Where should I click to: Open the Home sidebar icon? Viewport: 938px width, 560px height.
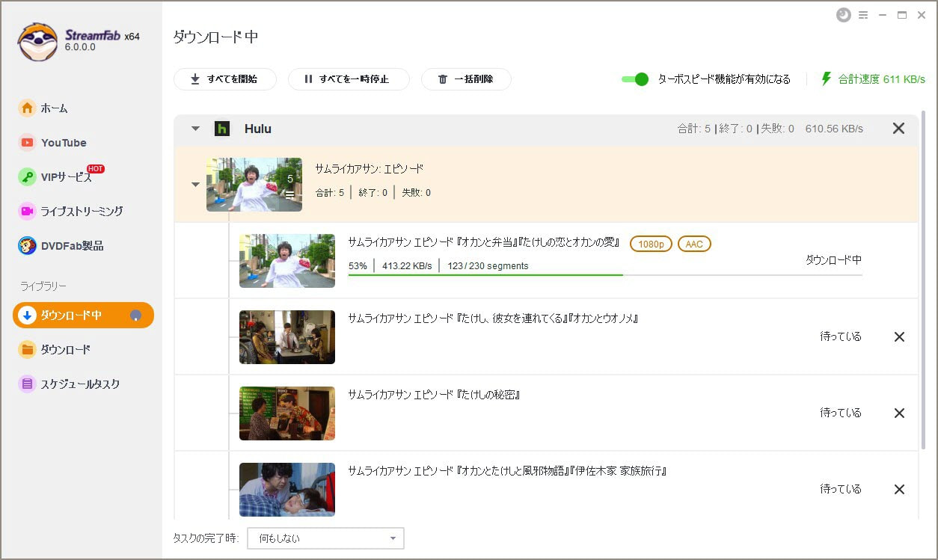(27, 108)
